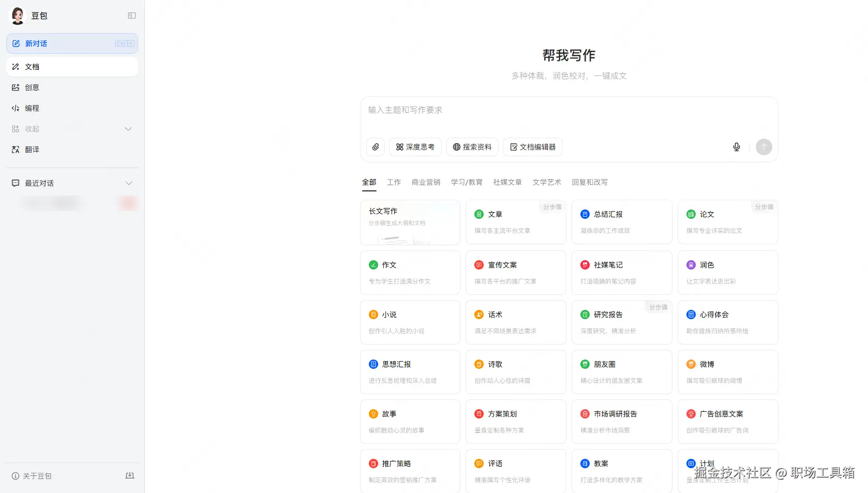Click the 作文 template icon
Image resolution: width=868 pixels, height=493 pixels.
pyautogui.click(x=373, y=265)
